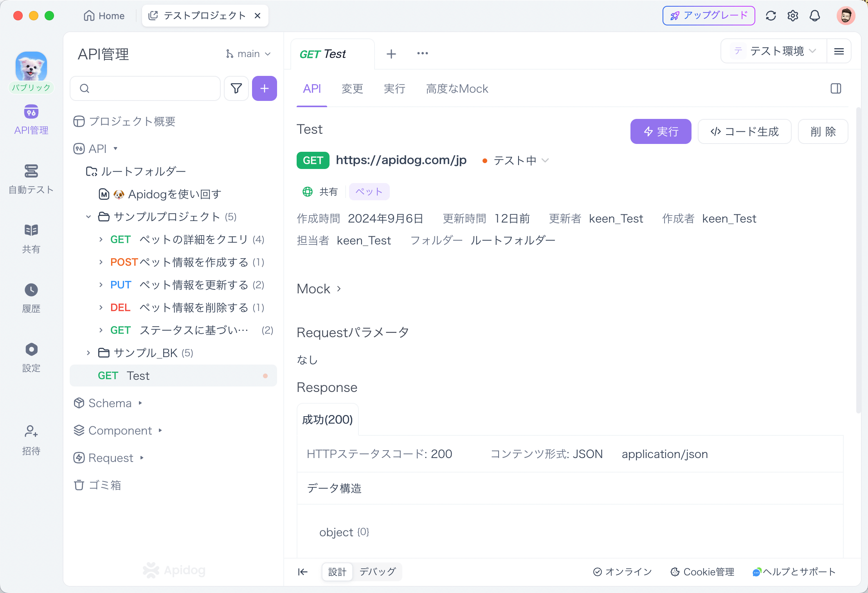
Task: Collapse the sidebar with the arrow icon
Action: (303, 572)
